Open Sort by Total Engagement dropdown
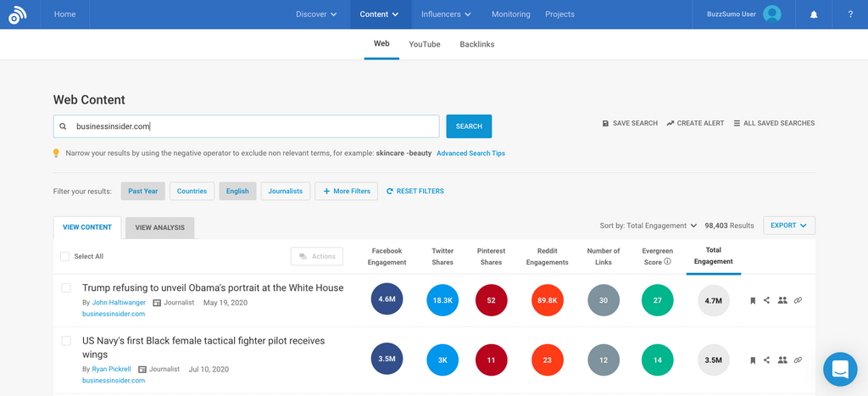 [648, 226]
